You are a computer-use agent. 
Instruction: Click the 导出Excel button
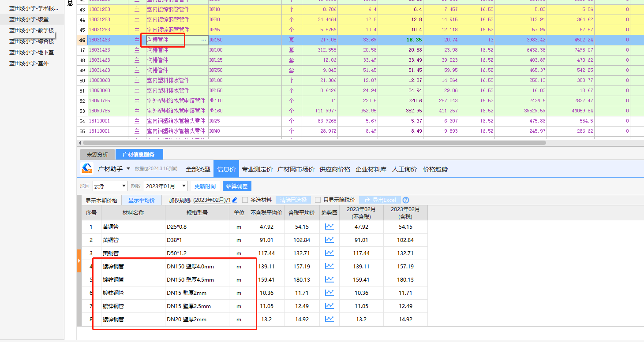(x=380, y=200)
